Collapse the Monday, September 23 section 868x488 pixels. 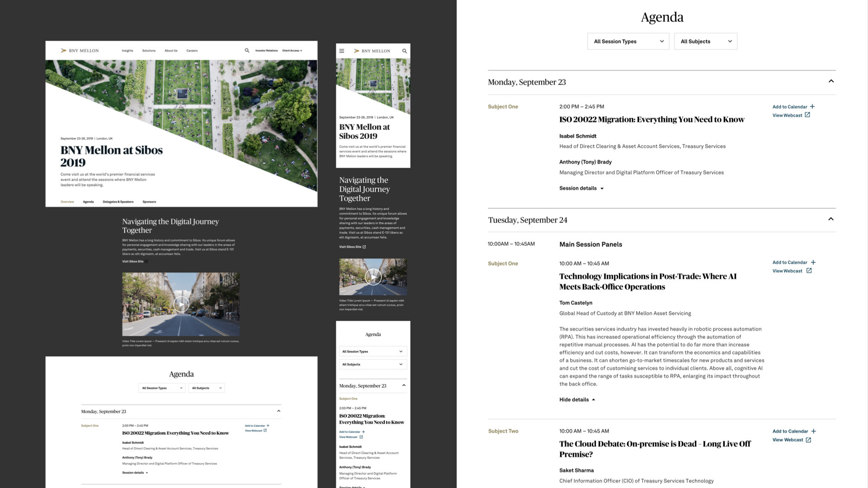(x=831, y=81)
